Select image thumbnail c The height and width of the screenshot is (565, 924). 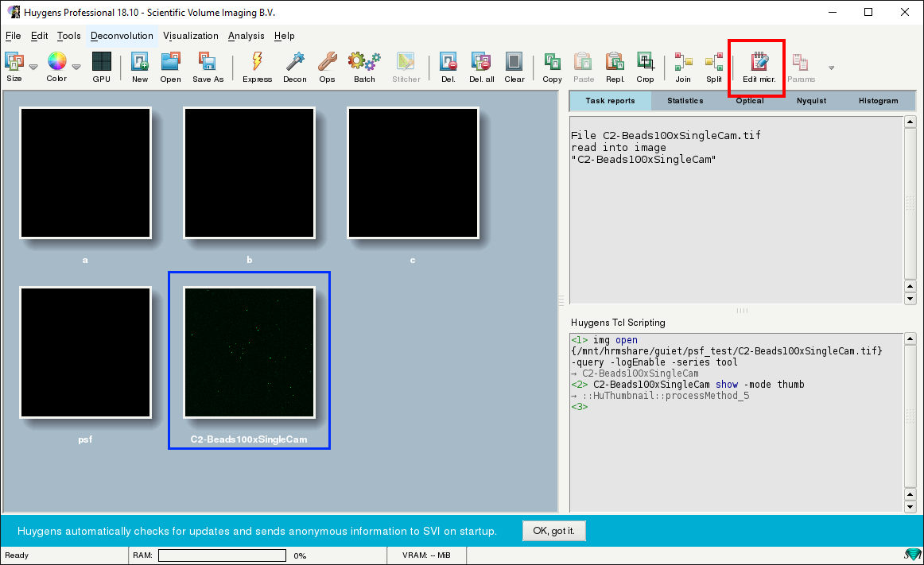click(x=413, y=172)
